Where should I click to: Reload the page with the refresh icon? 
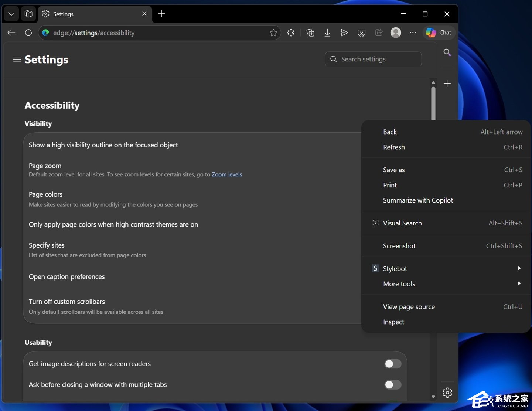click(28, 33)
